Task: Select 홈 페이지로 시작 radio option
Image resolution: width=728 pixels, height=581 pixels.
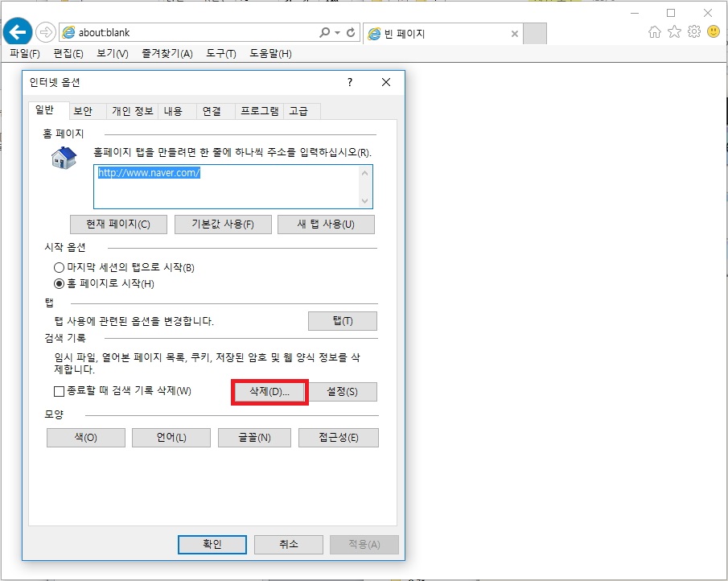Action: pos(59,283)
